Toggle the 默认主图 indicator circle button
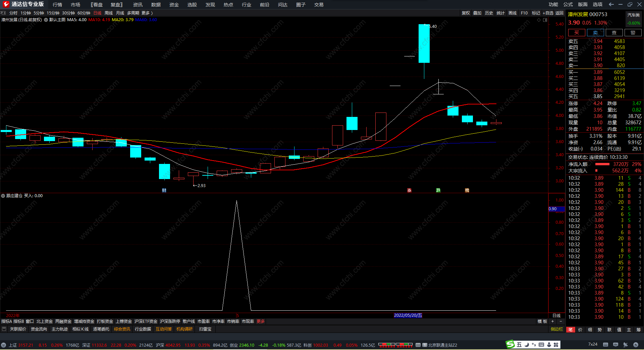Screen dimensions: 644x350 tap(46, 20)
